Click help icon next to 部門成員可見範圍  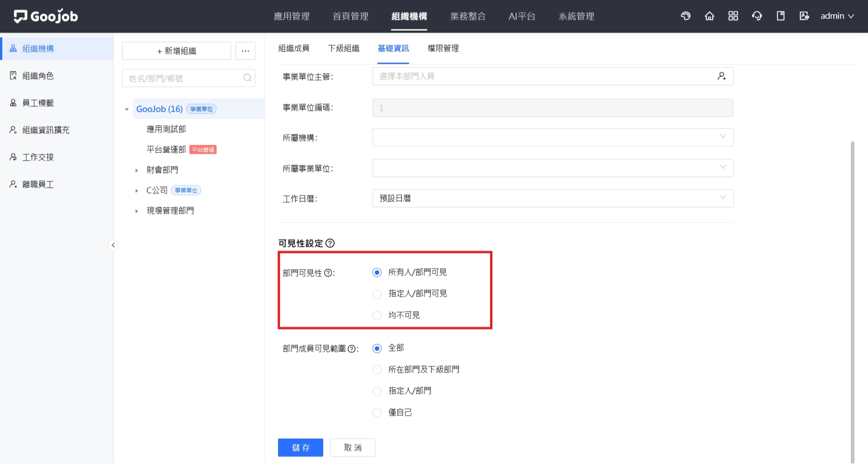click(352, 349)
